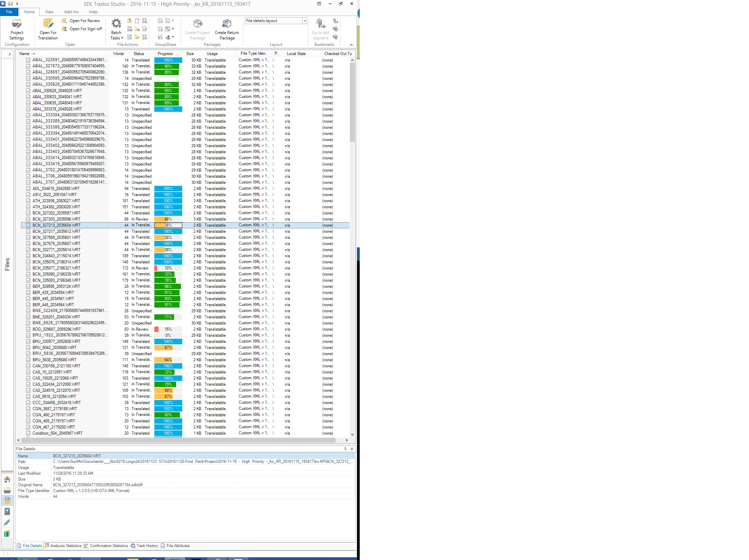The width and height of the screenshot is (749, 560).
Task: Open the Editor view via the pencil icon
Action: tap(7, 522)
